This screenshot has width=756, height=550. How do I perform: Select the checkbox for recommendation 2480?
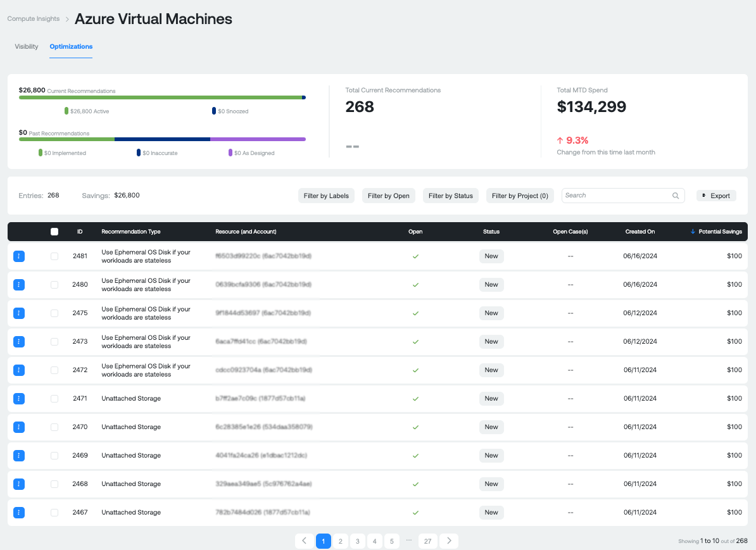(54, 285)
